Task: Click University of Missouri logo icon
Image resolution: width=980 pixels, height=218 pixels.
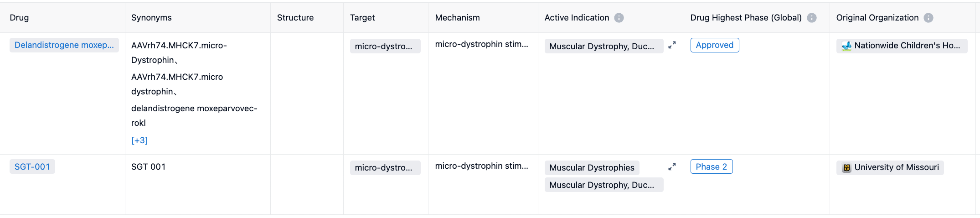Action: coord(846,168)
